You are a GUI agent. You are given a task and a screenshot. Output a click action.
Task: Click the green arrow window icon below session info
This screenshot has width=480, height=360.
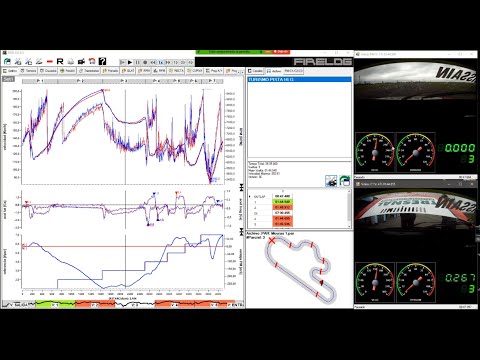click(x=345, y=181)
